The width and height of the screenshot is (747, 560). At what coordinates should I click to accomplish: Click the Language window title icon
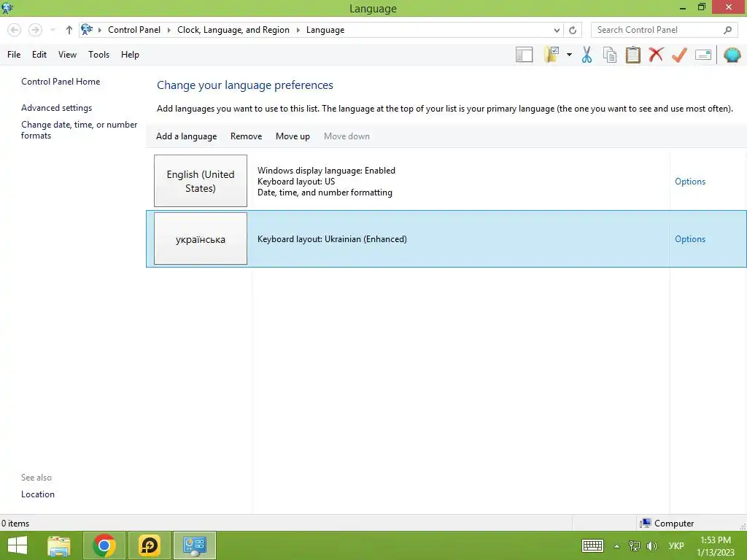[x=7, y=8]
